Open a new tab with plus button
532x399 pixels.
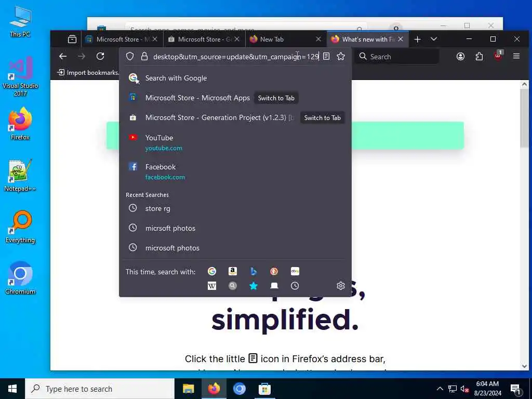point(417,39)
